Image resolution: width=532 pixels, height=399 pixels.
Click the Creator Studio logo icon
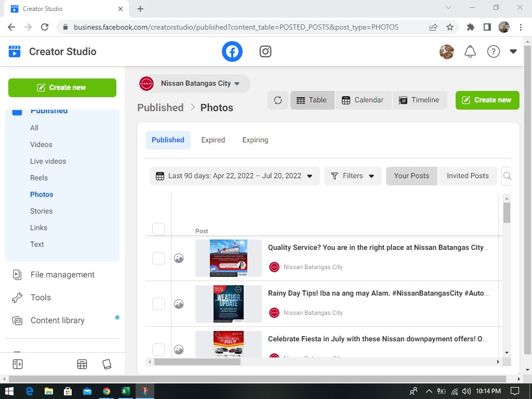tap(15, 51)
